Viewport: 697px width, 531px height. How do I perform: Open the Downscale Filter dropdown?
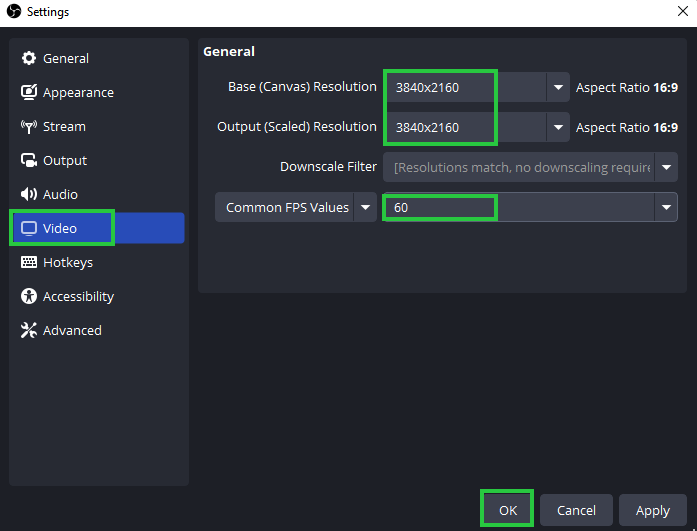click(x=530, y=167)
